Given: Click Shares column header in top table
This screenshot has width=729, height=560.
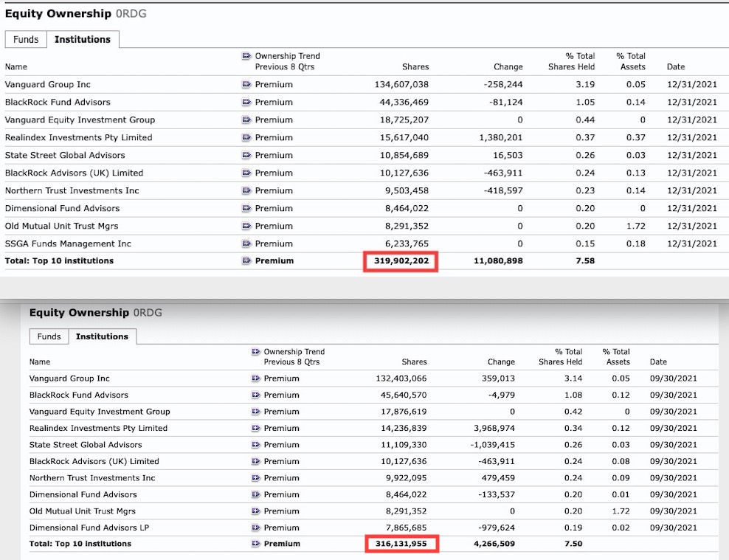Looking at the screenshot, I should pyautogui.click(x=415, y=66).
